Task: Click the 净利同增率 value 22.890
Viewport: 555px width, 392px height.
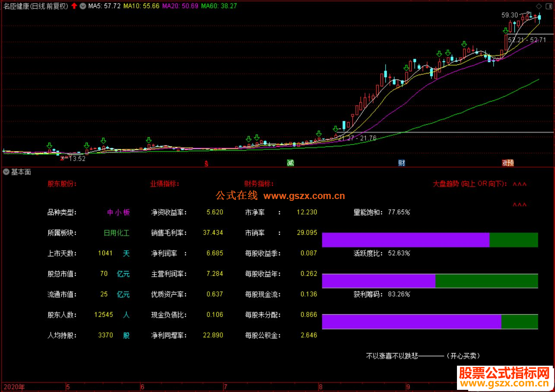Action: coord(213,335)
